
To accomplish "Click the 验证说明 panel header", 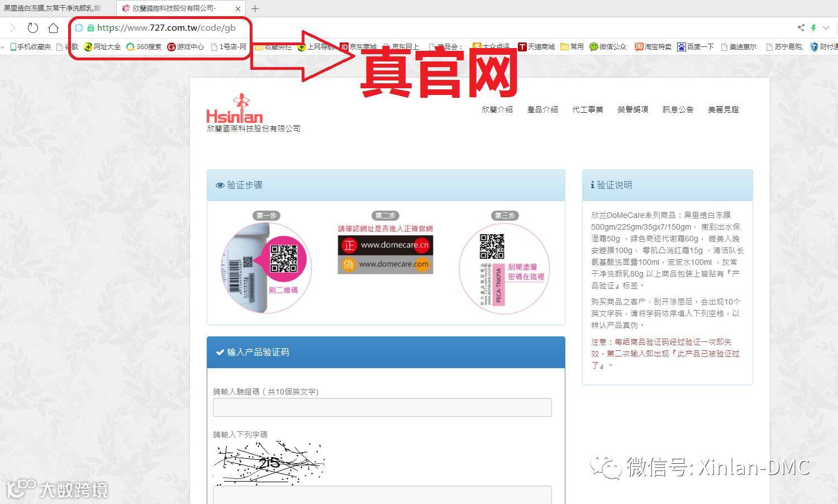I will pos(668,185).
